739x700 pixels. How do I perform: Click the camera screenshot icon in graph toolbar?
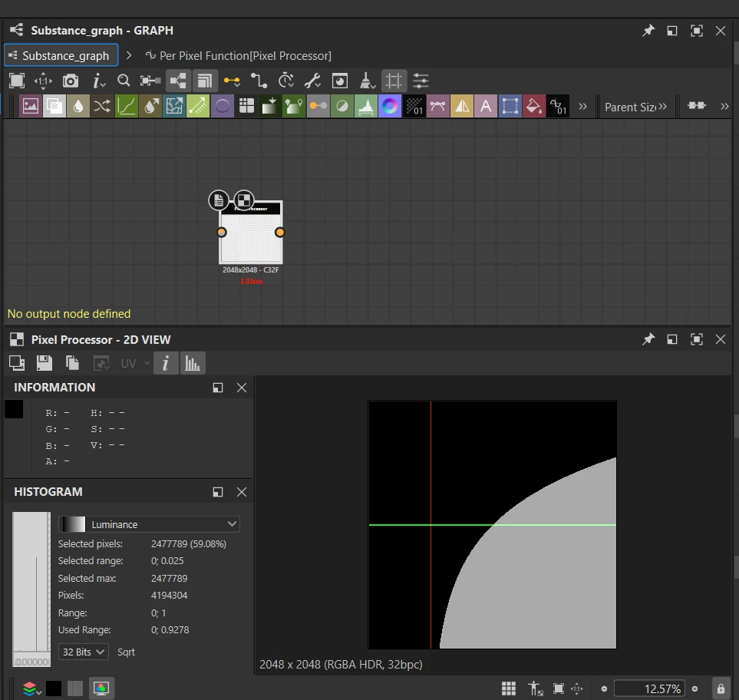click(x=71, y=81)
